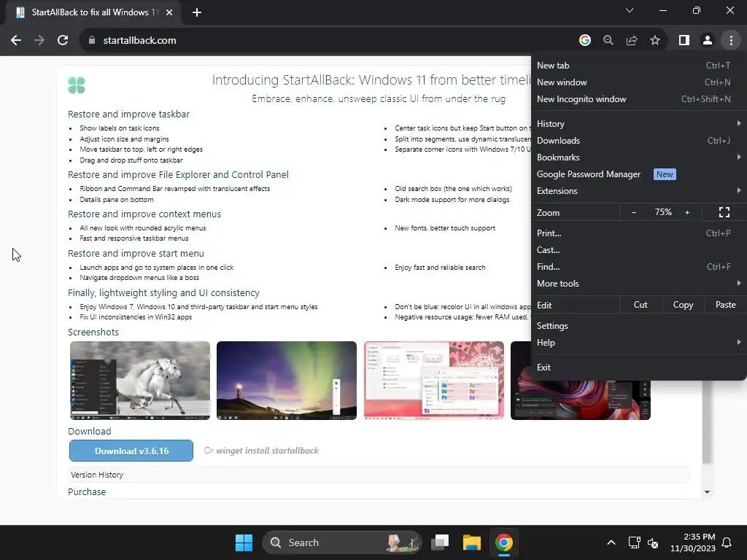747x560 pixels.
Task: Click the "winget install startallback" text
Action: [x=267, y=451]
